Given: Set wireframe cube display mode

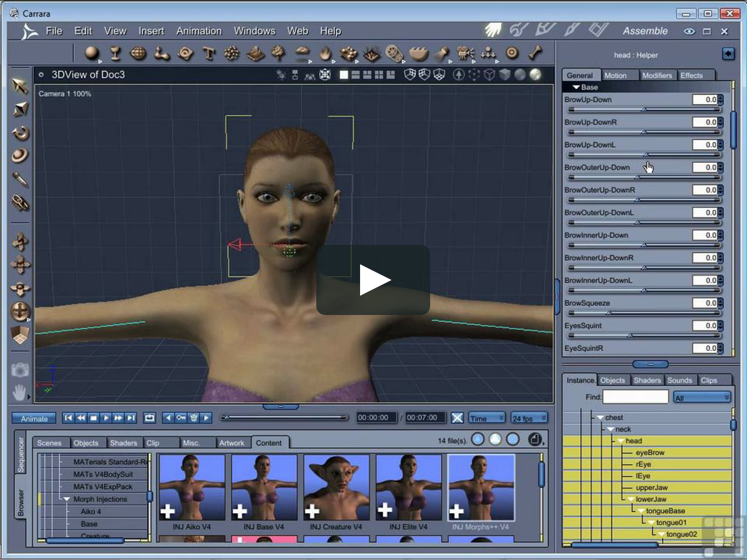Looking at the screenshot, I should point(490,75).
